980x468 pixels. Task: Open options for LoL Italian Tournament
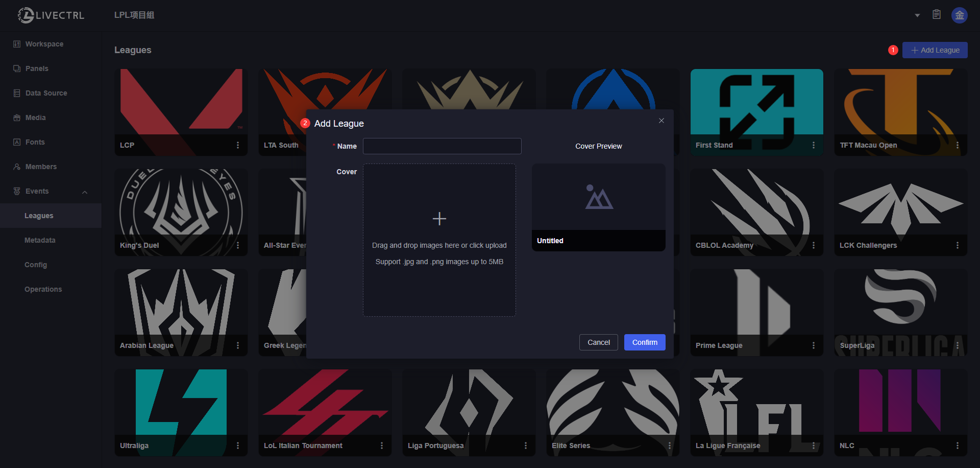pos(382,446)
